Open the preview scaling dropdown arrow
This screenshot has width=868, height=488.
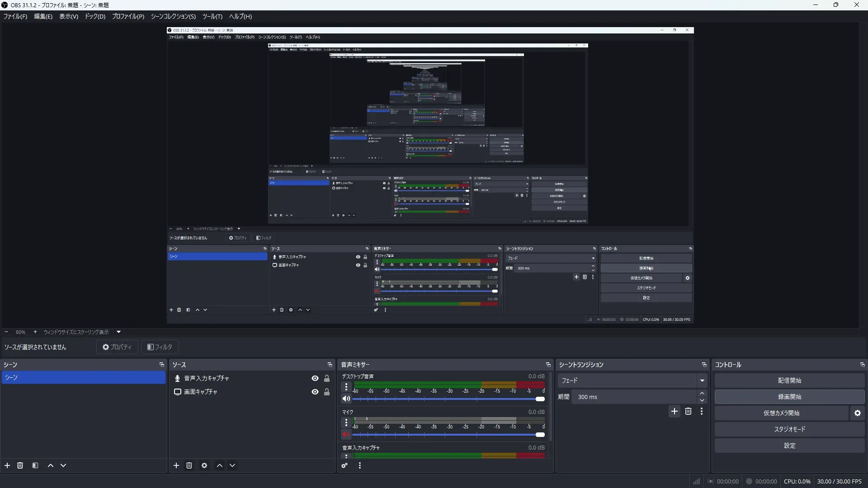[x=119, y=332]
